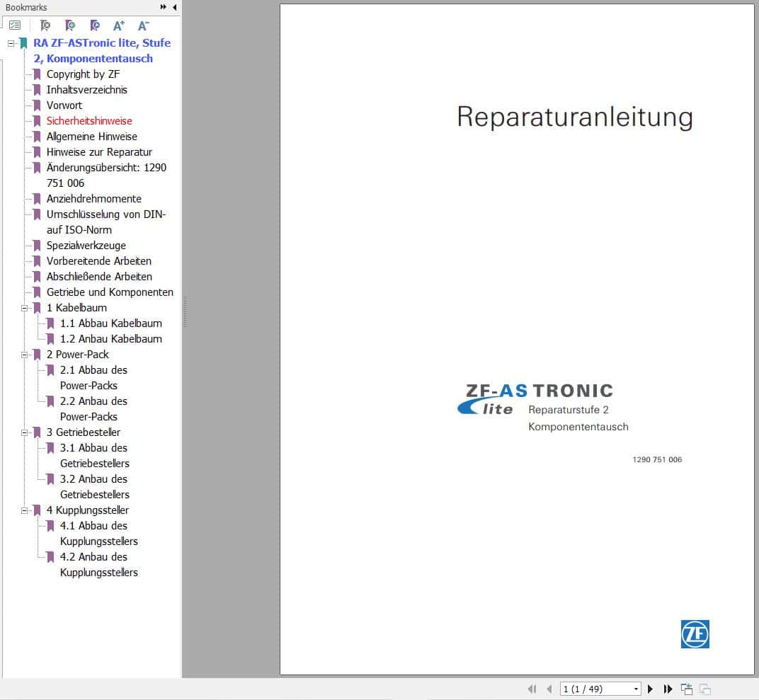Click the delete bookmark icon
This screenshot has width=759, height=700.
pos(45,25)
